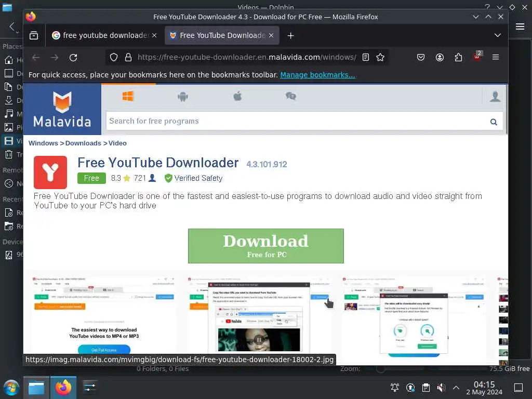Click the Free YouTube Downloader title heading
The image size is (532, 399).
pyautogui.click(x=158, y=163)
